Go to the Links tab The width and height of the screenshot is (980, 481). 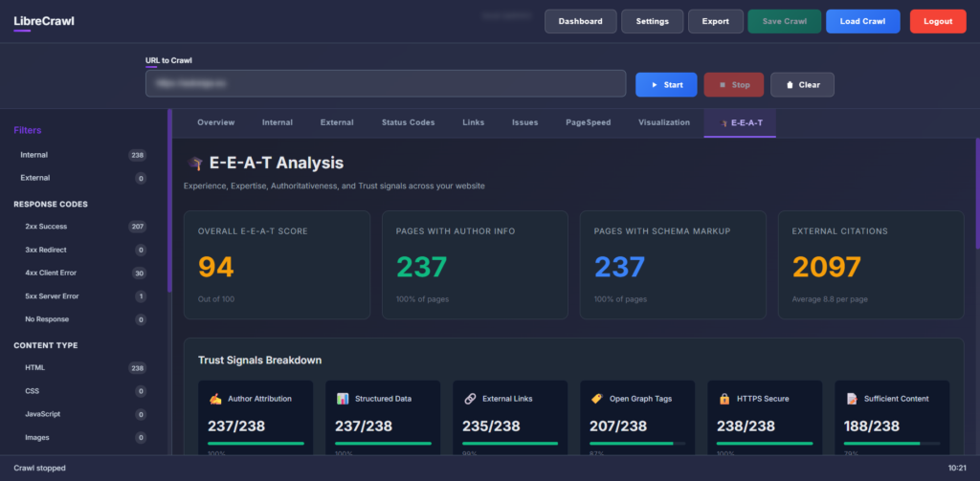point(473,122)
